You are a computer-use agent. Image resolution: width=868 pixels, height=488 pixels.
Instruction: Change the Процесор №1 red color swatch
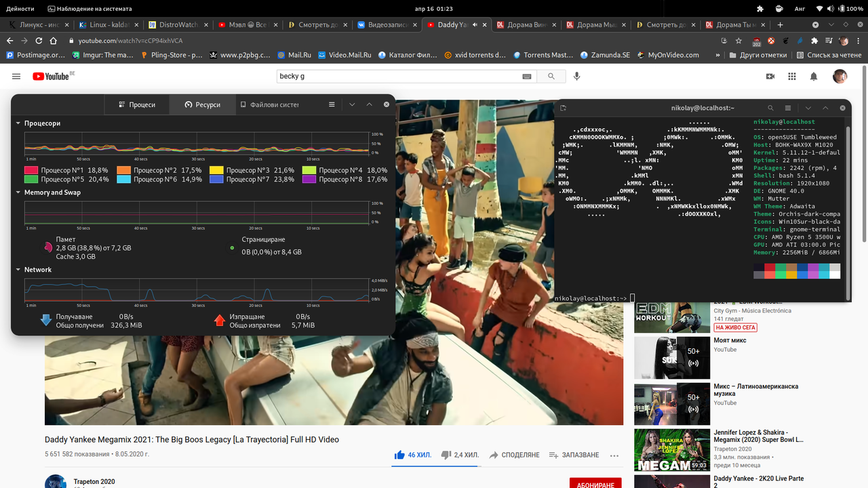click(x=31, y=171)
